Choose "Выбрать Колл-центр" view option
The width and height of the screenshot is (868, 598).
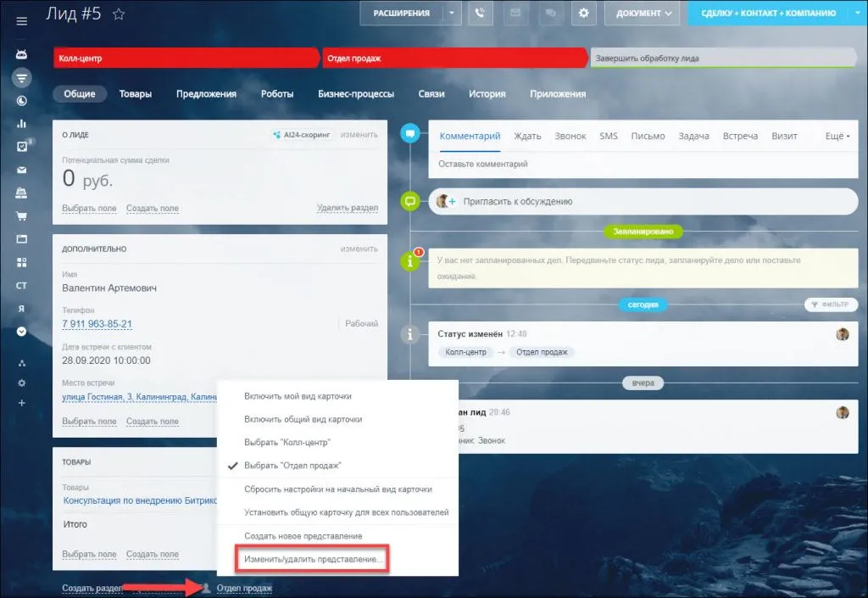point(287,443)
